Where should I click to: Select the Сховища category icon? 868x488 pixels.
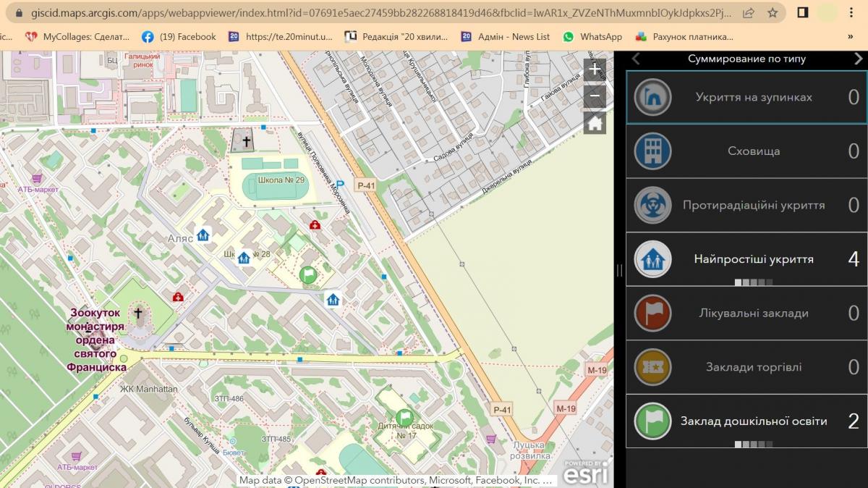point(652,151)
